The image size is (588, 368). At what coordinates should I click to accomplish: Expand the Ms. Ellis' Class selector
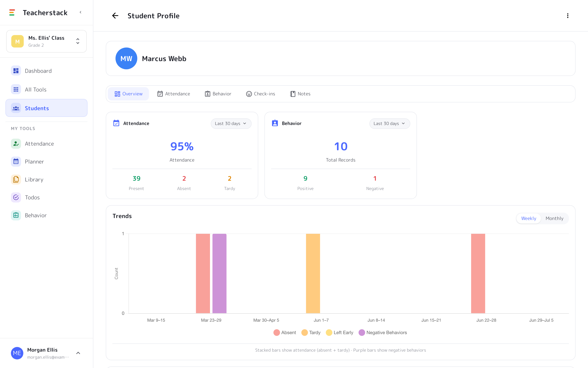tap(46, 41)
